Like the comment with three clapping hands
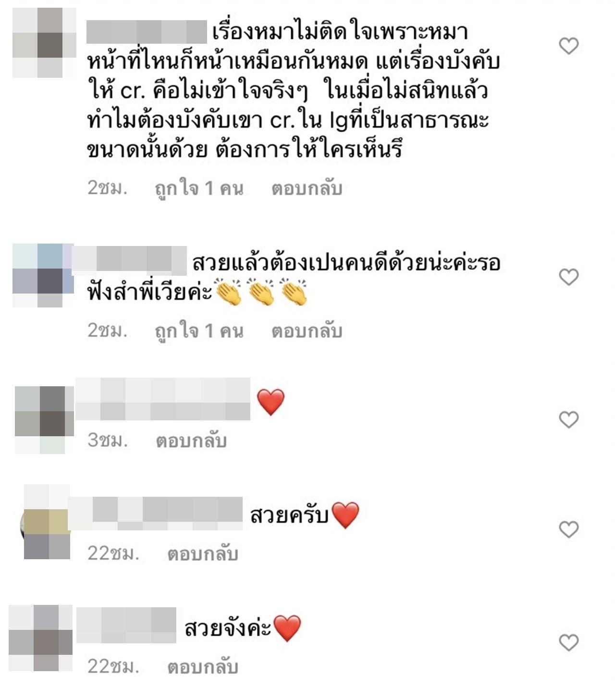 (x=569, y=277)
